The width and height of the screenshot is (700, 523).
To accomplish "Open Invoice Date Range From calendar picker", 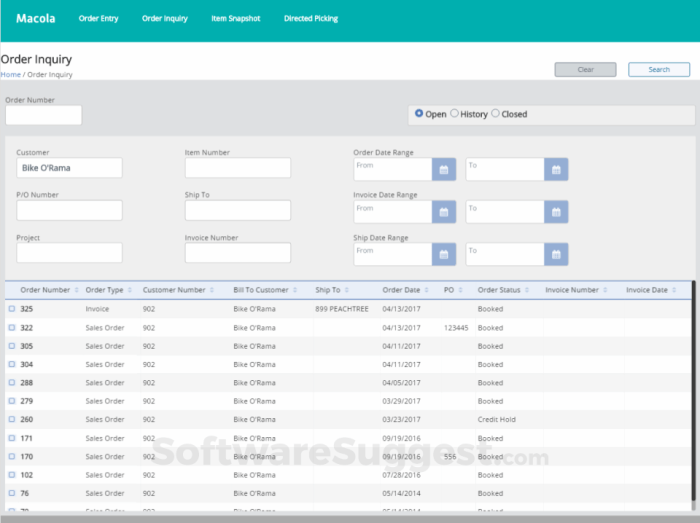I will [x=444, y=212].
